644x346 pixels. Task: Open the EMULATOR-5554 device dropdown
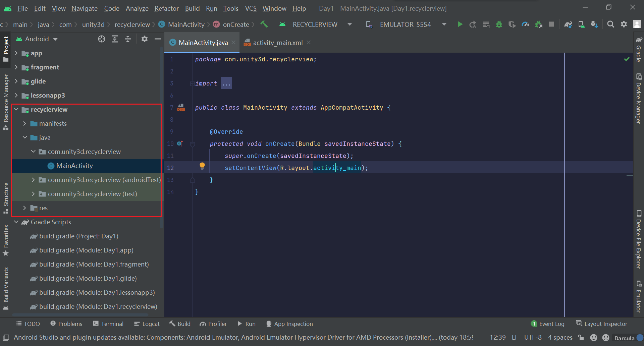coord(406,24)
